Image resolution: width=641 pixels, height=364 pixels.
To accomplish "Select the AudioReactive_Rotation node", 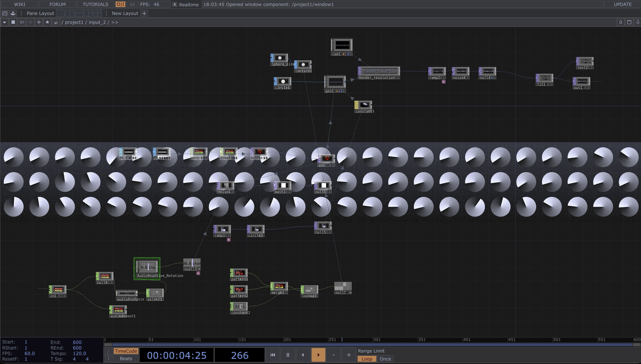I will click(147, 267).
